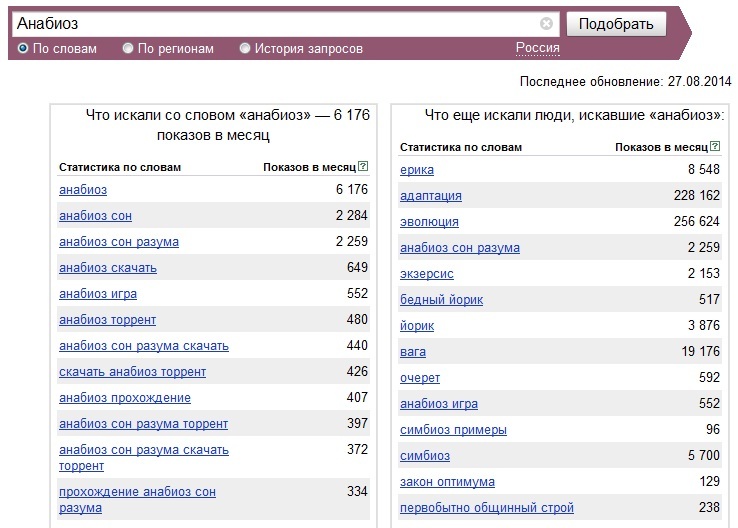The image size is (738, 528).
Task: Click the '256 624' impressions value
Action: click(x=697, y=221)
